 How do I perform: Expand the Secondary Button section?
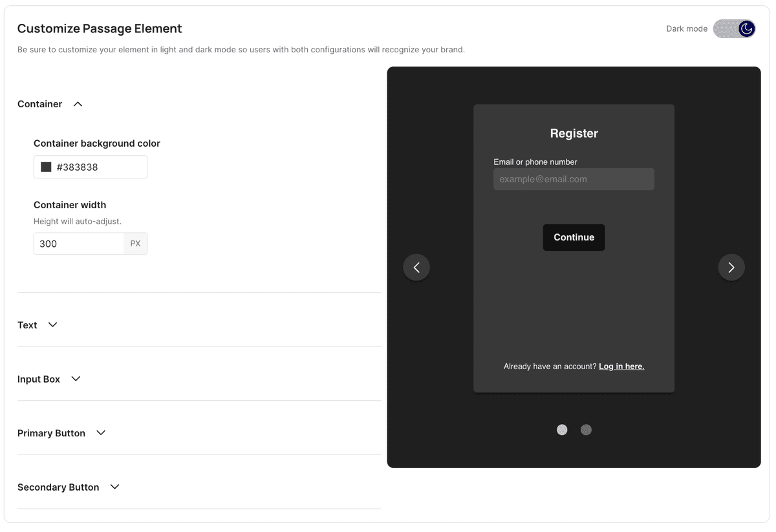pyautogui.click(x=114, y=487)
